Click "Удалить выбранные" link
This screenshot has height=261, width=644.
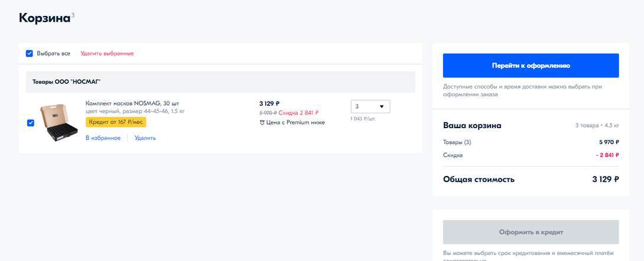[x=107, y=54]
